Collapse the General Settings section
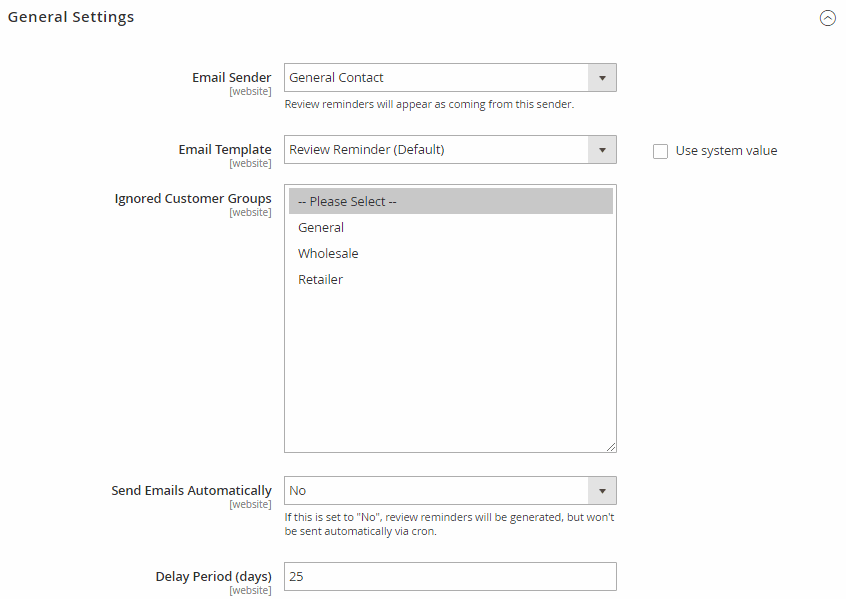Screen dimensions: 846x599 (x=827, y=18)
